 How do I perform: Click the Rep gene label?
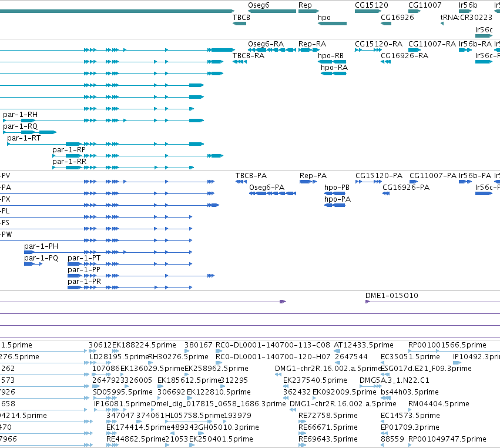[x=305, y=5]
